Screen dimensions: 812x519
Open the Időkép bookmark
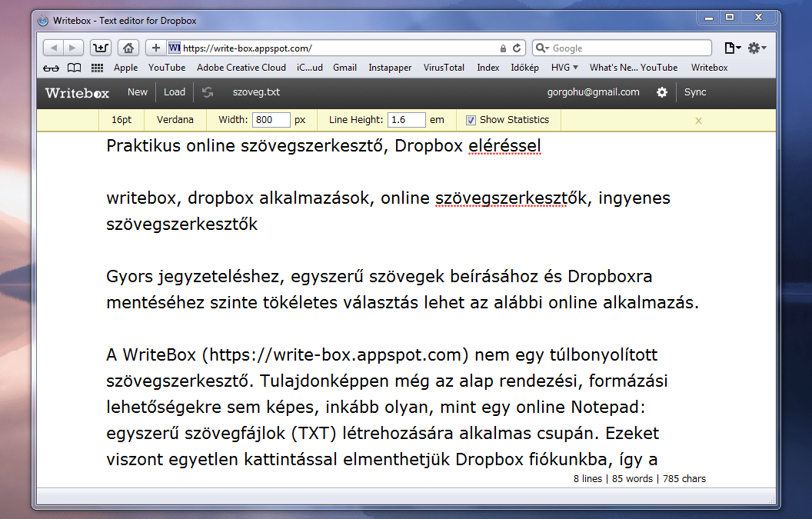pyautogui.click(x=524, y=68)
